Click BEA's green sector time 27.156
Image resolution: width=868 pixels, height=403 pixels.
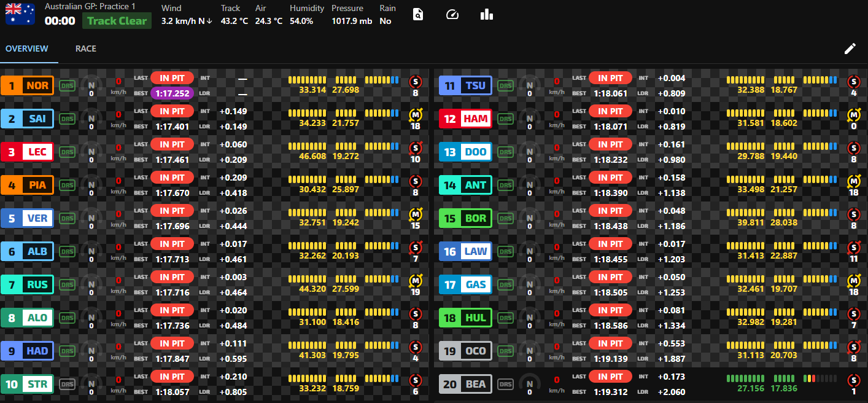(751, 389)
